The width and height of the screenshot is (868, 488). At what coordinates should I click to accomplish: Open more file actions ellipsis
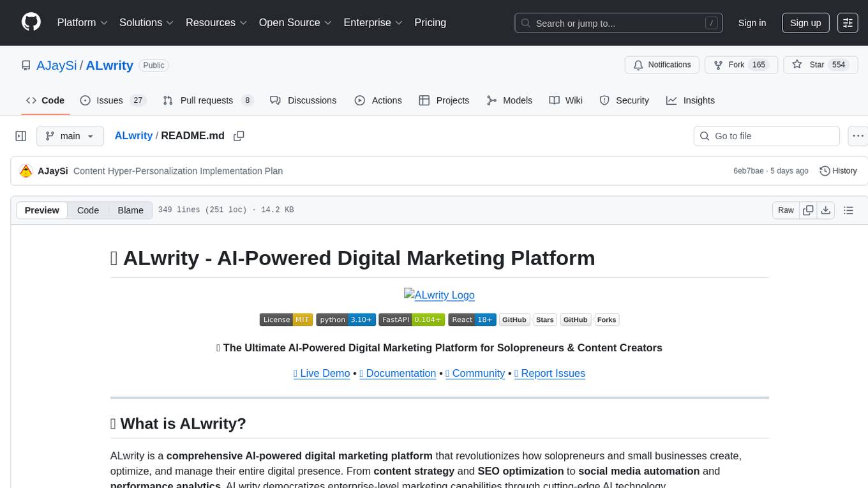[858, 136]
